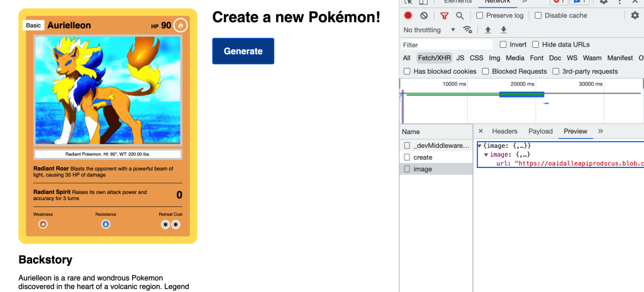
Task: Filter requests by All types
Action: [x=407, y=58]
